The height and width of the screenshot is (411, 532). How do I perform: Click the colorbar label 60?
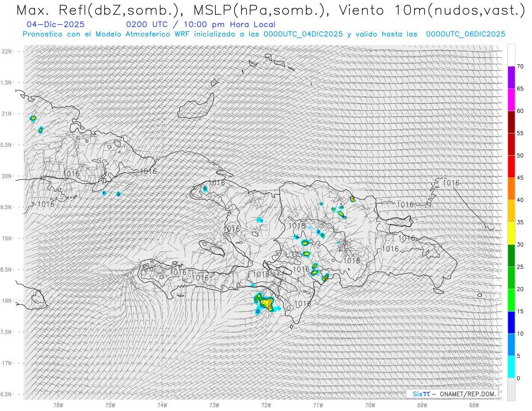tap(520, 111)
